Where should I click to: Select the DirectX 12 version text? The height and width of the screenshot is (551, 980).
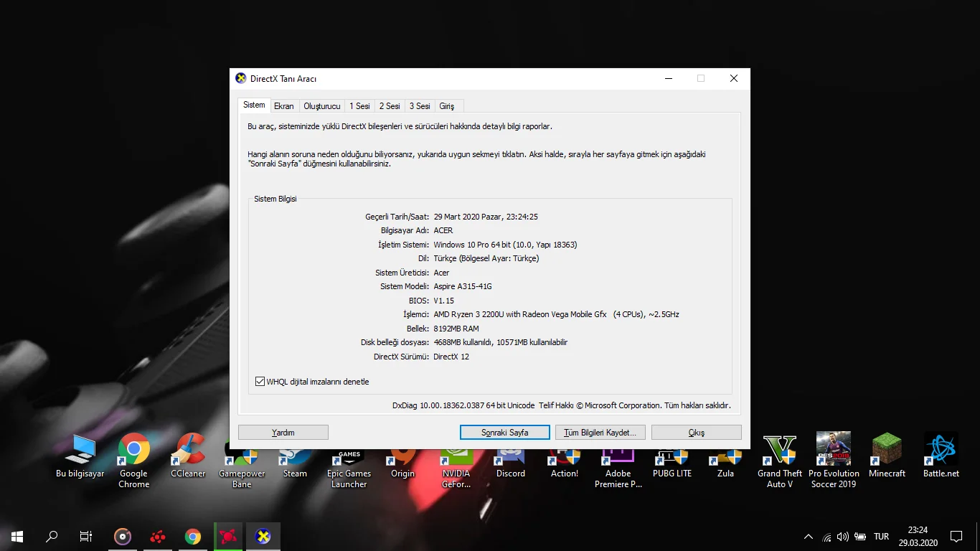coord(451,357)
